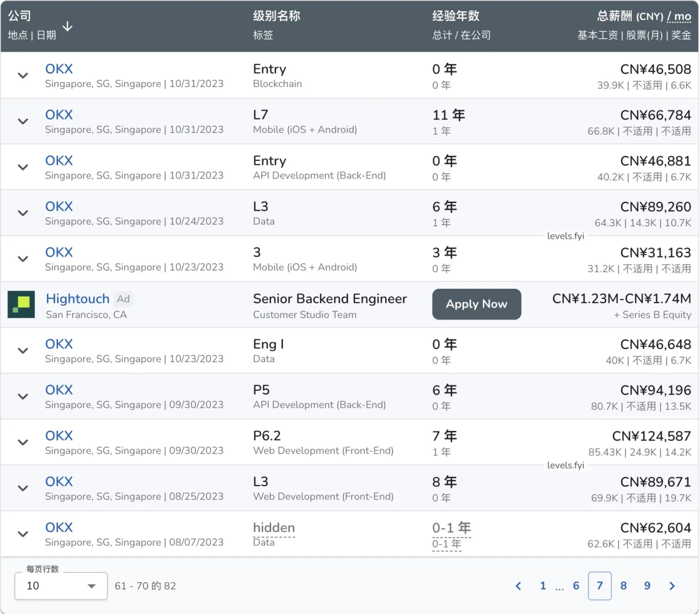700x614 pixels.
Task: Toggle the /mo salary period label
Action: click(x=680, y=16)
